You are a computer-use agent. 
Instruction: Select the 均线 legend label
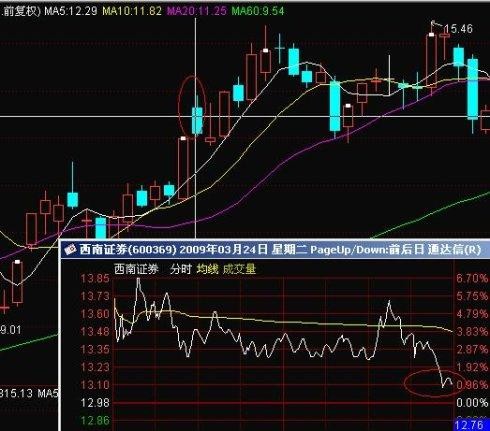pyautogui.click(x=207, y=269)
